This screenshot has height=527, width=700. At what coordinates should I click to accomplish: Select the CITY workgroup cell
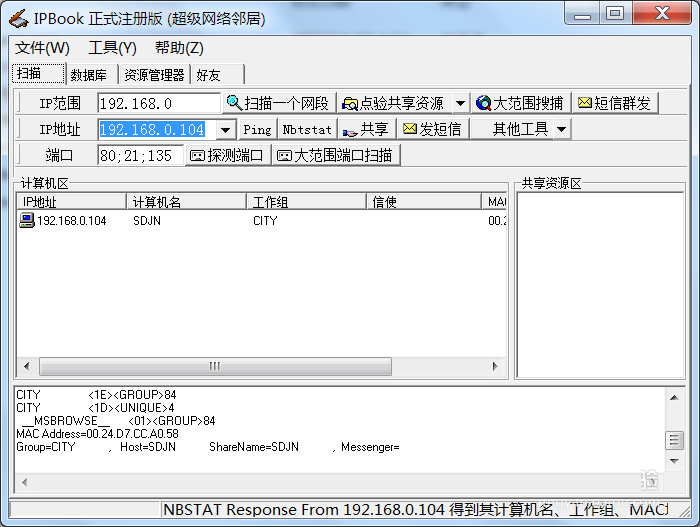(x=265, y=221)
